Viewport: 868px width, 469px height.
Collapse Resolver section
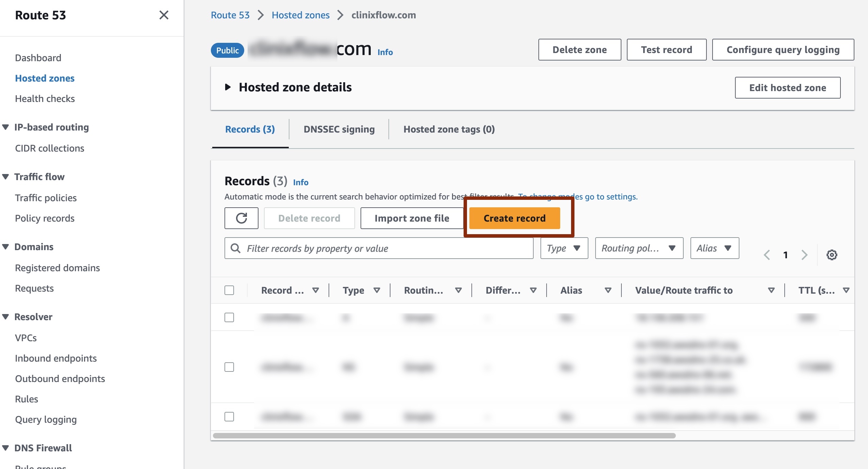coord(5,317)
